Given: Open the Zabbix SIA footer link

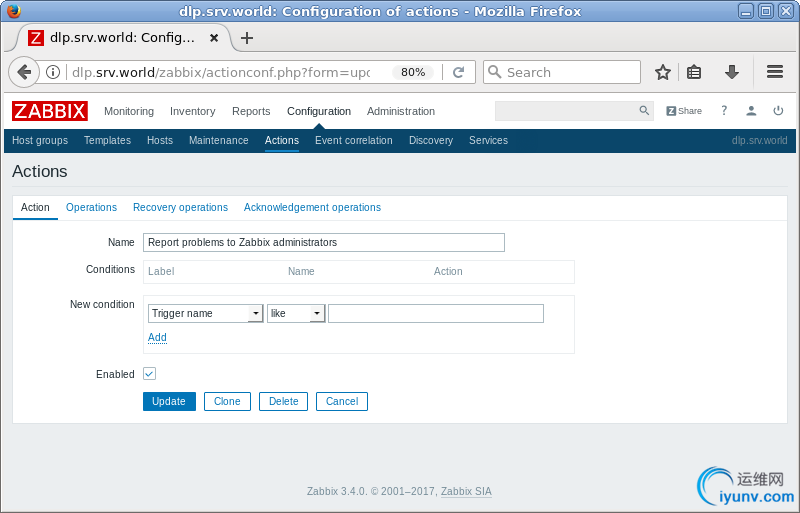Looking at the screenshot, I should [466, 491].
